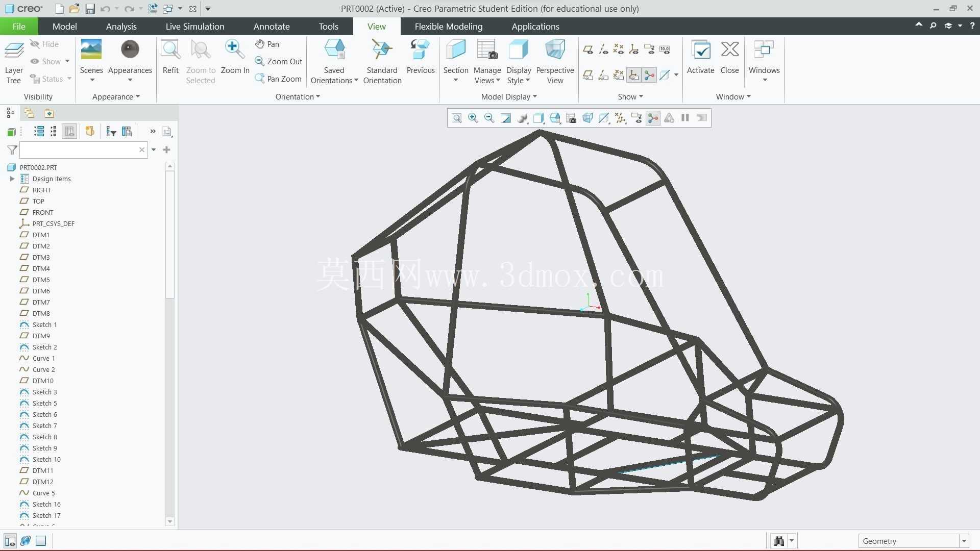The image size is (980, 551).
Task: Toggle Perspective View
Action: (555, 61)
